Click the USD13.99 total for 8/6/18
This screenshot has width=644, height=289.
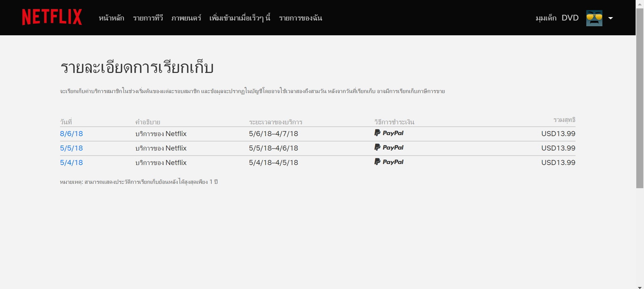pos(558,134)
